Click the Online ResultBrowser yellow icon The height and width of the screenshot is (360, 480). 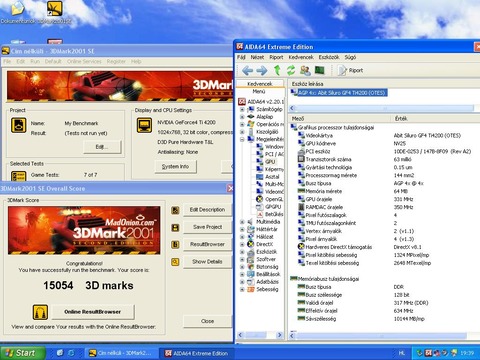pyautogui.click(x=40, y=312)
